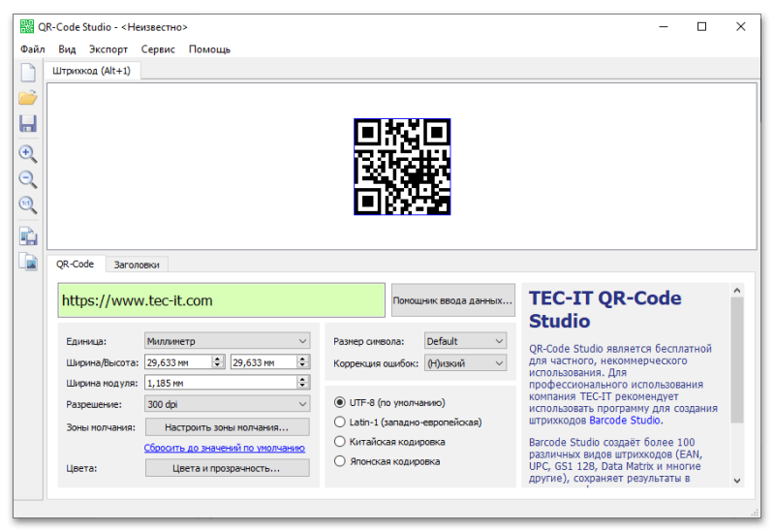Image resolution: width=775 pixels, height=532 pixels.
Task: Open the Единица unit dropdown
Action: [228, 341]
